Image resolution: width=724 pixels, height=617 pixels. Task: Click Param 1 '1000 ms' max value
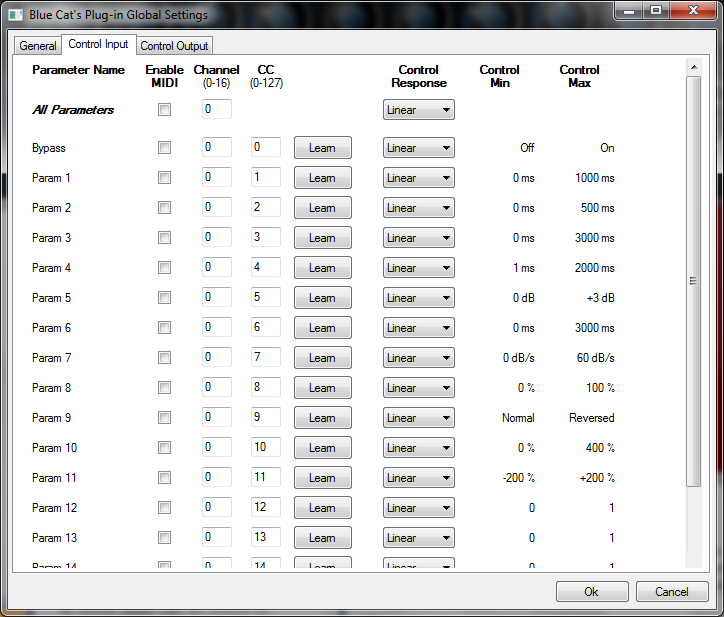click(x=595, y=178)
